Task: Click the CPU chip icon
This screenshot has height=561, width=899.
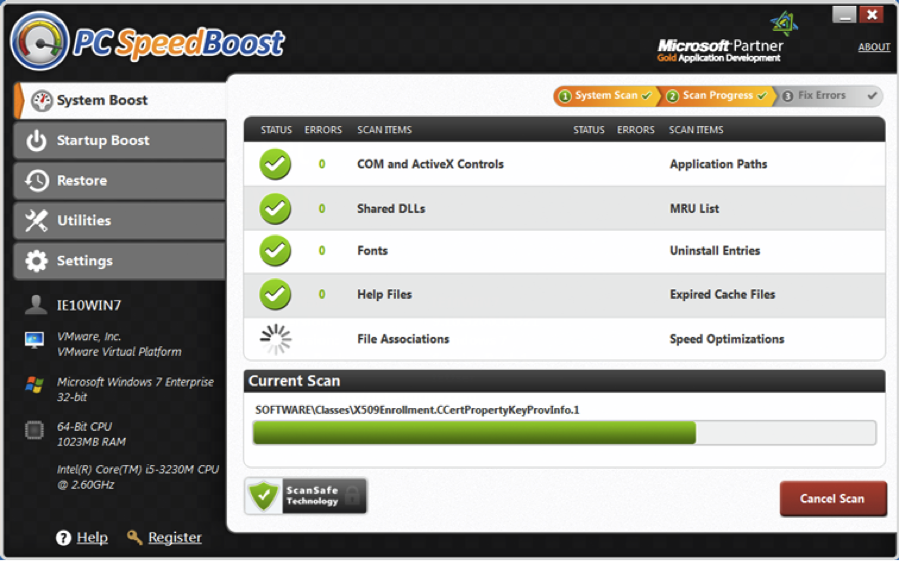Action: pyautogui.click(x=34, y=430)
